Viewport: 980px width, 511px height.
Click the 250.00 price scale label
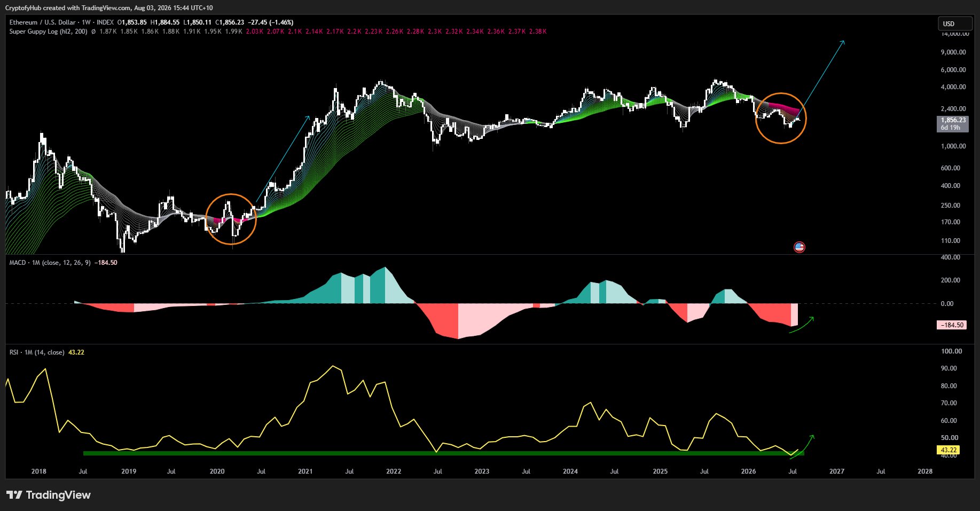click(x=951, y=206)
